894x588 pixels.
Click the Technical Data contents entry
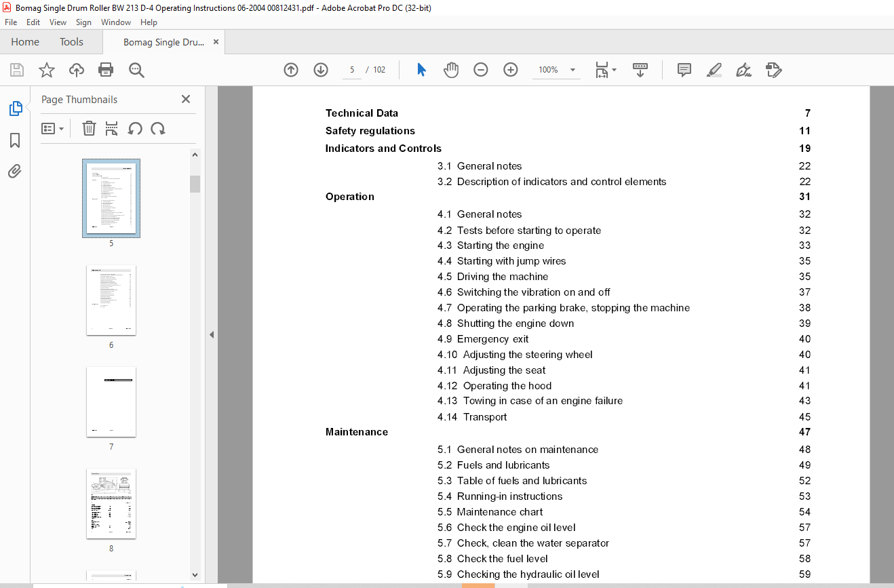pyautogui.click(x=362, y=113)
